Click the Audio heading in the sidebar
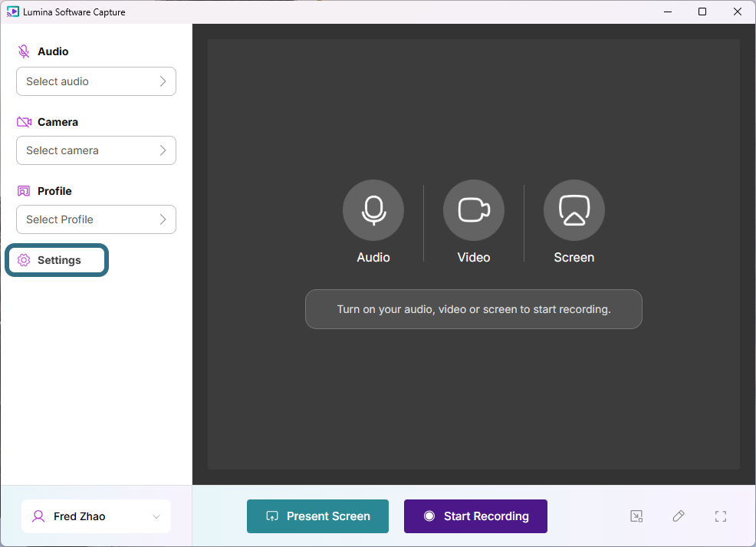The height and width of the screenshot is (547, 756). pos(53,51)
